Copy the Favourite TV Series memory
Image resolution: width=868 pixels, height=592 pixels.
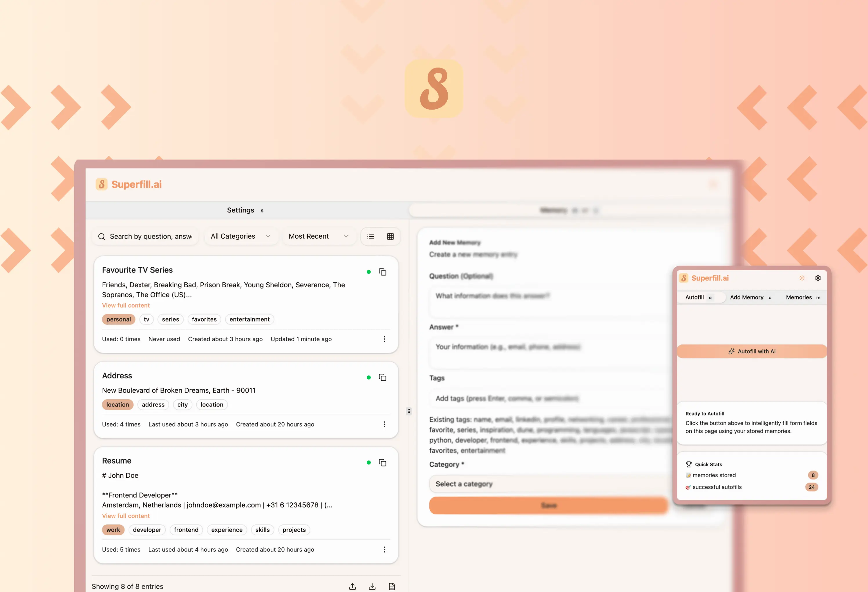pyautogui.click(x=382, y=272)
